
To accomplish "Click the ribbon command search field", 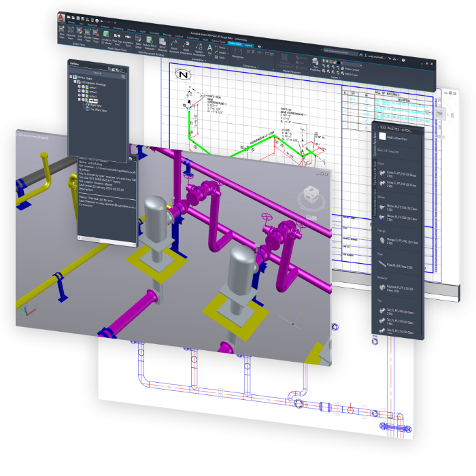I will tap(341, 52).
